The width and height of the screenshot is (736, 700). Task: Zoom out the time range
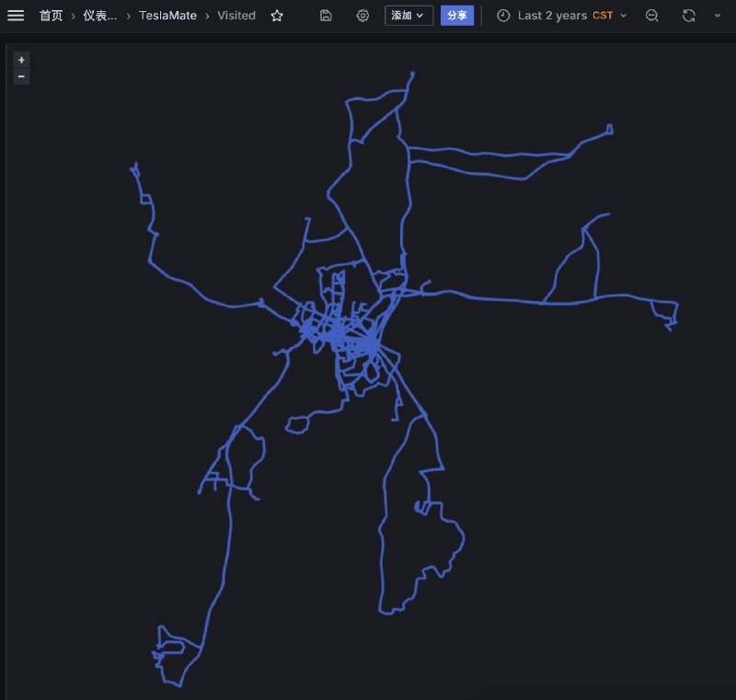651,16
